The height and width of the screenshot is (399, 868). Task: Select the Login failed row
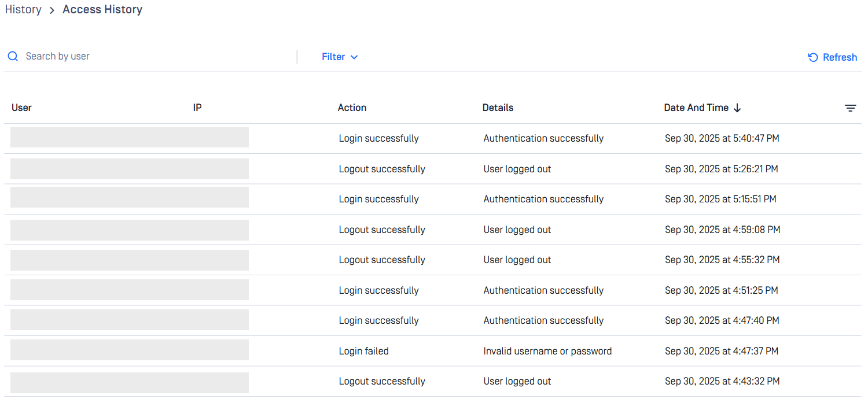point(364,351)
